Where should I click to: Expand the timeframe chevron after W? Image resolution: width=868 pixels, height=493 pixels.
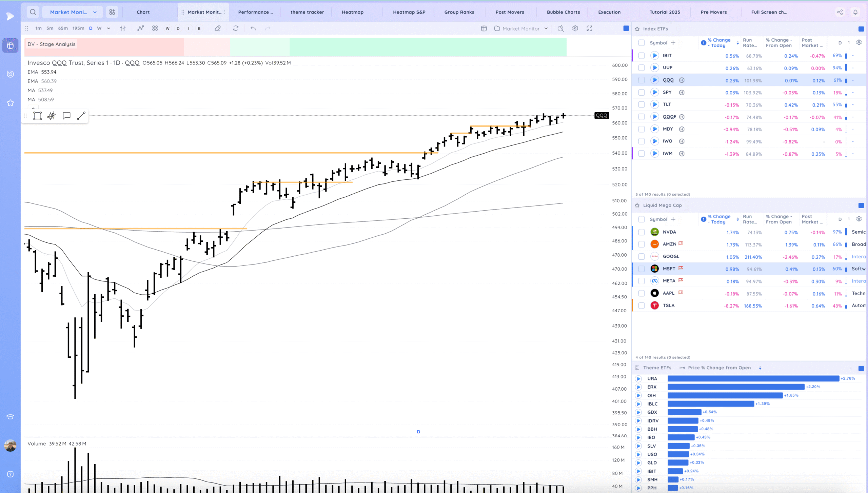click(x=108, y=28)
